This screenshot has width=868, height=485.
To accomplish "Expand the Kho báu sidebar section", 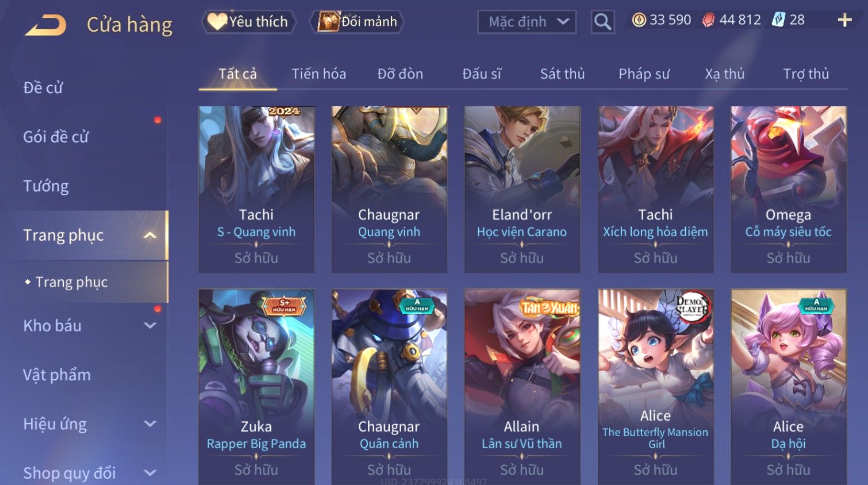I will click(x=150, y=325).
